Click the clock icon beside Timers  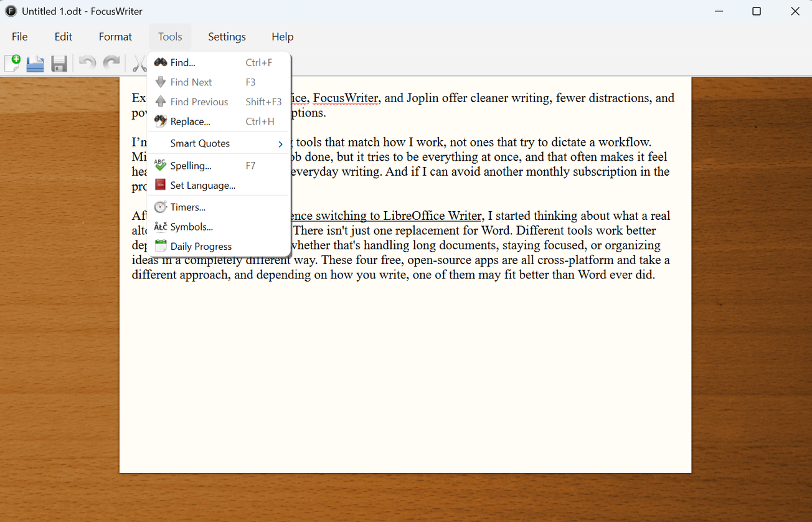click(161, 207)
